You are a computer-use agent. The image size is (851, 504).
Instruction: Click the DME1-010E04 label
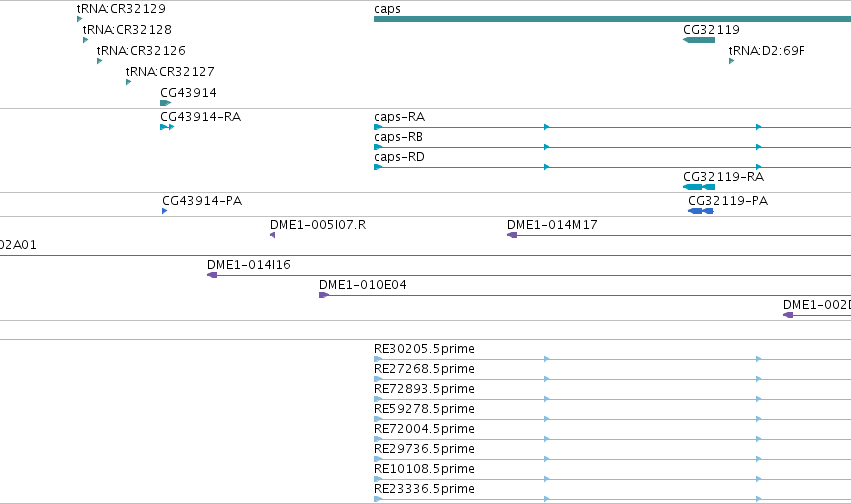[x=363, y=285]
